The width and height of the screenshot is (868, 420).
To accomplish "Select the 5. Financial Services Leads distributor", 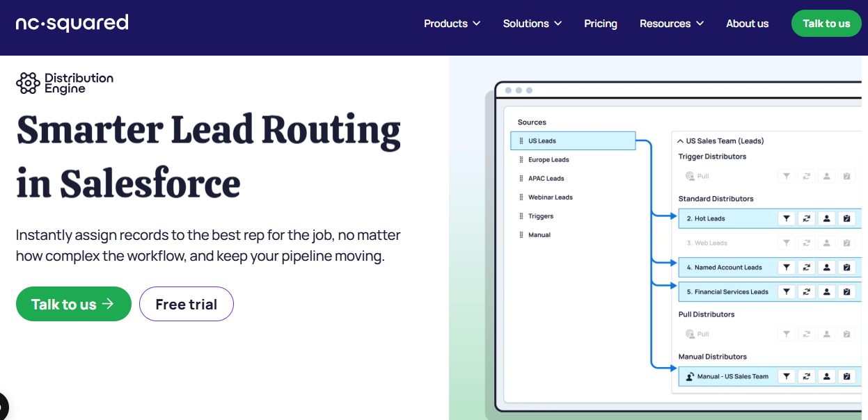I will (x=770, y=292).
